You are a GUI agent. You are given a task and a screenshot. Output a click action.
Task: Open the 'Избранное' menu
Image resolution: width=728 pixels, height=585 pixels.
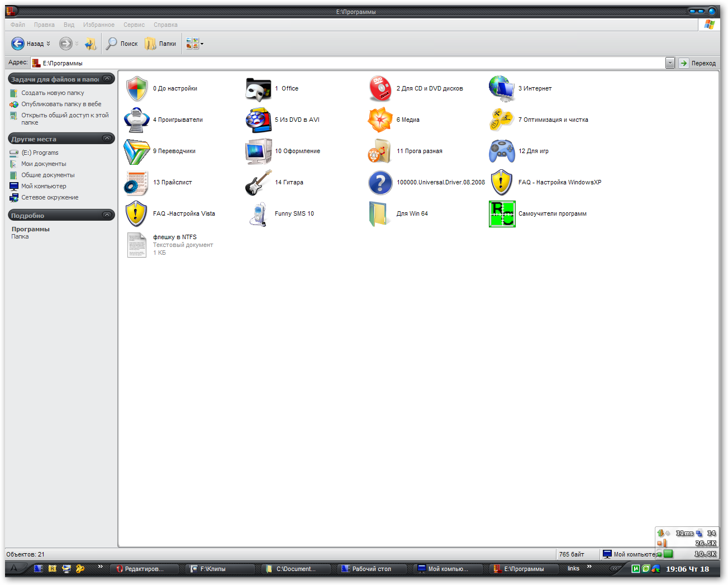point(98,25)
